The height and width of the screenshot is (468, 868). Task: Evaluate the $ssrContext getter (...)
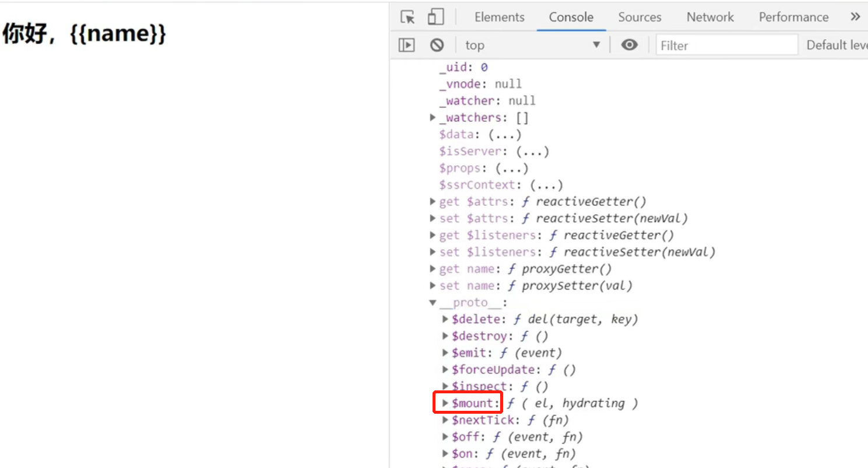[546, 185]
